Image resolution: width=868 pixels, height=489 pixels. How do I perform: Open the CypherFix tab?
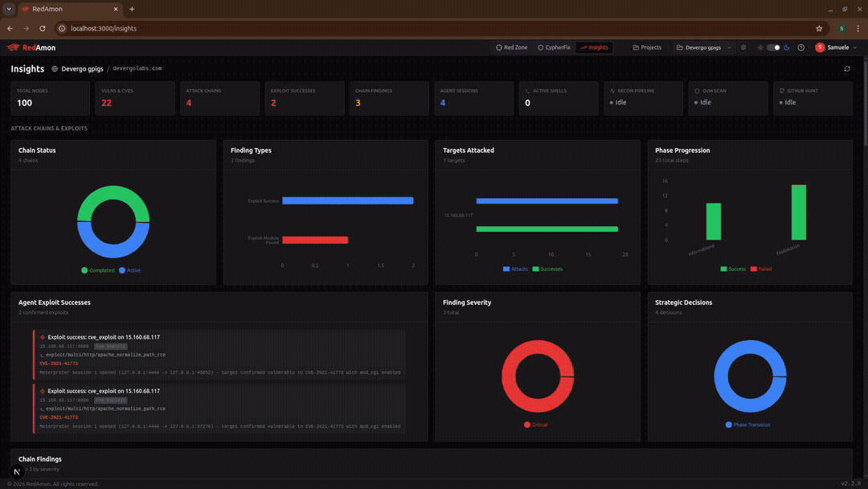(x=554, y=47)
